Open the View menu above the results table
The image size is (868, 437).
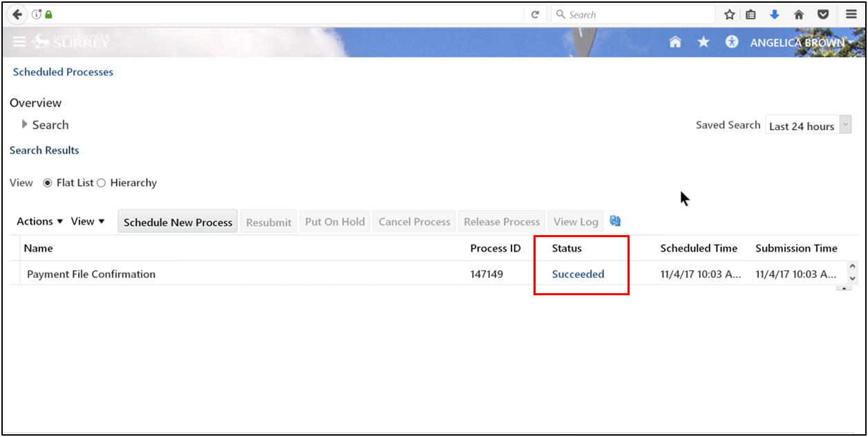(87, 221)
